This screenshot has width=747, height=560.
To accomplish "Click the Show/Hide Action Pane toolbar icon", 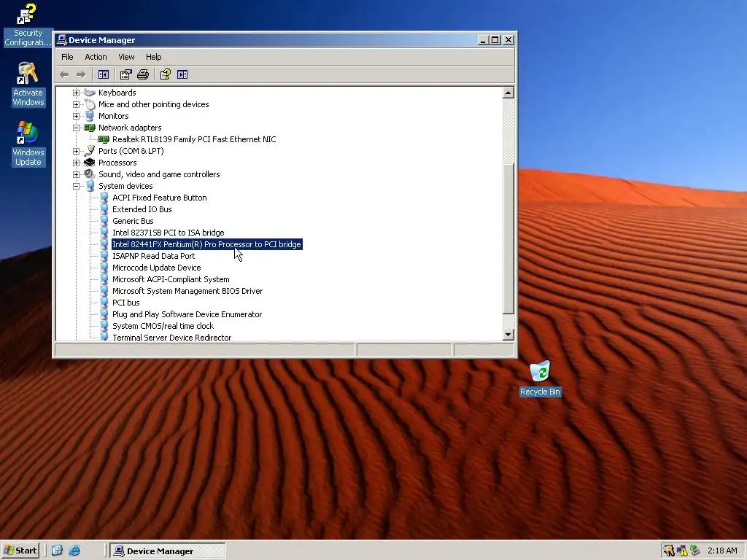I will click(182, 74).
